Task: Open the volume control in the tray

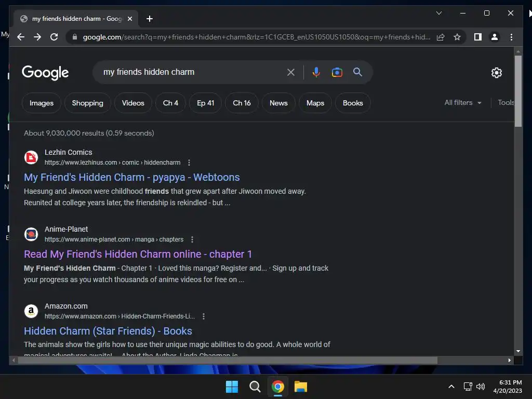Action: click(x=481, y=387)
